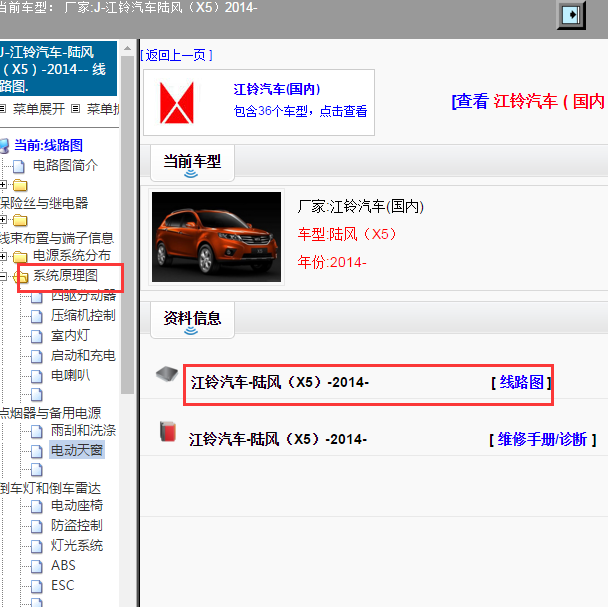Screen dimensions: 608x607
Task: Open 江铃汽车(国内) brand link
Action: (x=277, y=89)
